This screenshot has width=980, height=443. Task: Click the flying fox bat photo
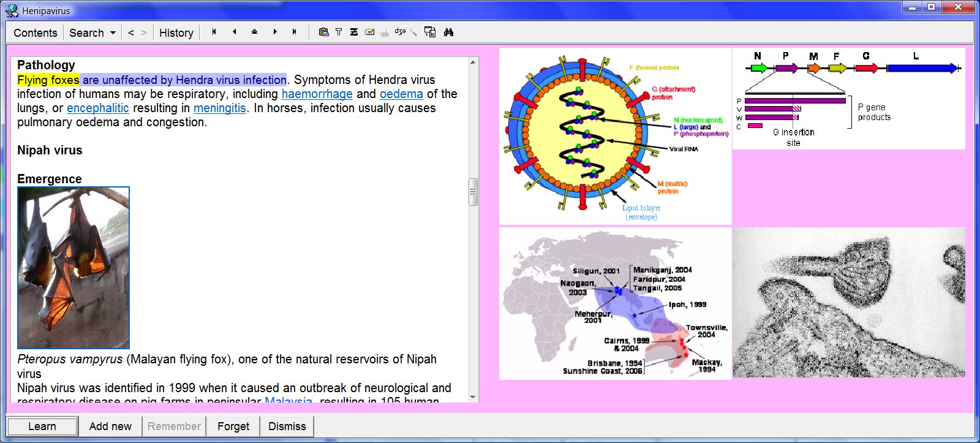point(73,268)
